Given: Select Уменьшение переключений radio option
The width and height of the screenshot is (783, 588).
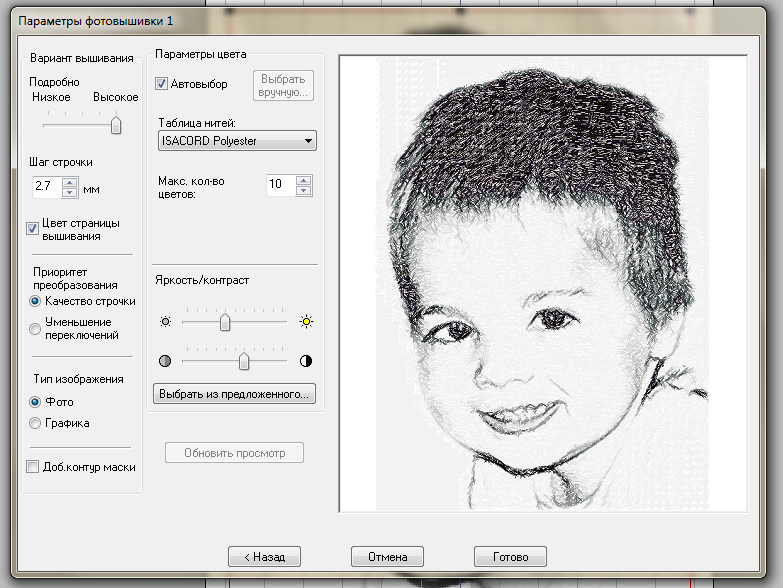Looking at the screenshot, I should point(36,328).
